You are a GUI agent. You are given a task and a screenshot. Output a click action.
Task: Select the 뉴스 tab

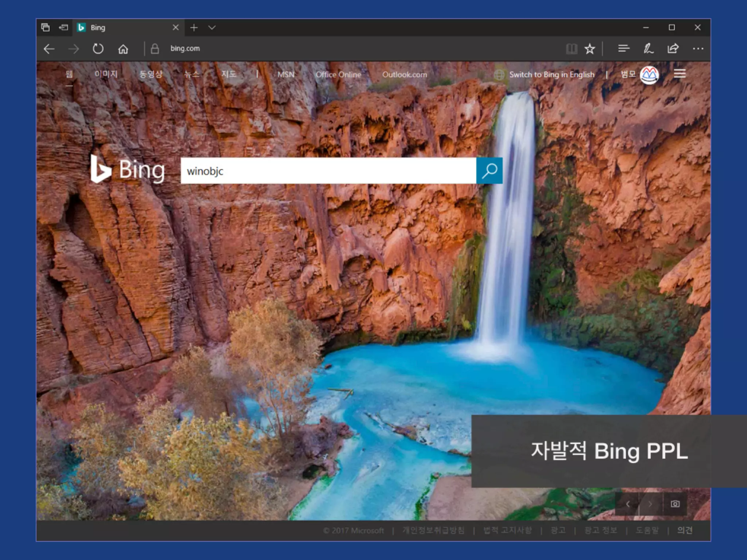[x=191, y=74]
